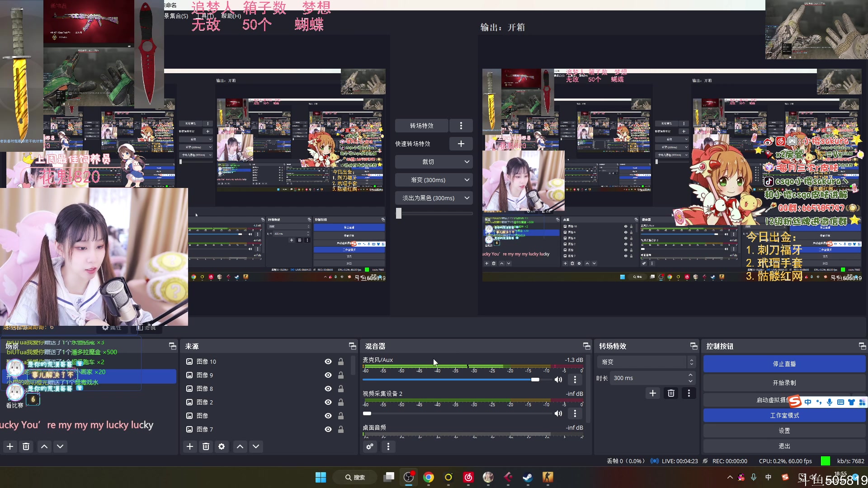
Task: Open Steam from the taskbar
Action: coord(528,477)
